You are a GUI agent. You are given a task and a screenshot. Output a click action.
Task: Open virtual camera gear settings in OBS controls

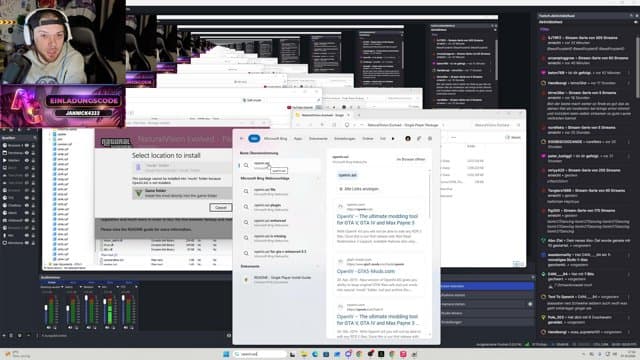[530, 304]
